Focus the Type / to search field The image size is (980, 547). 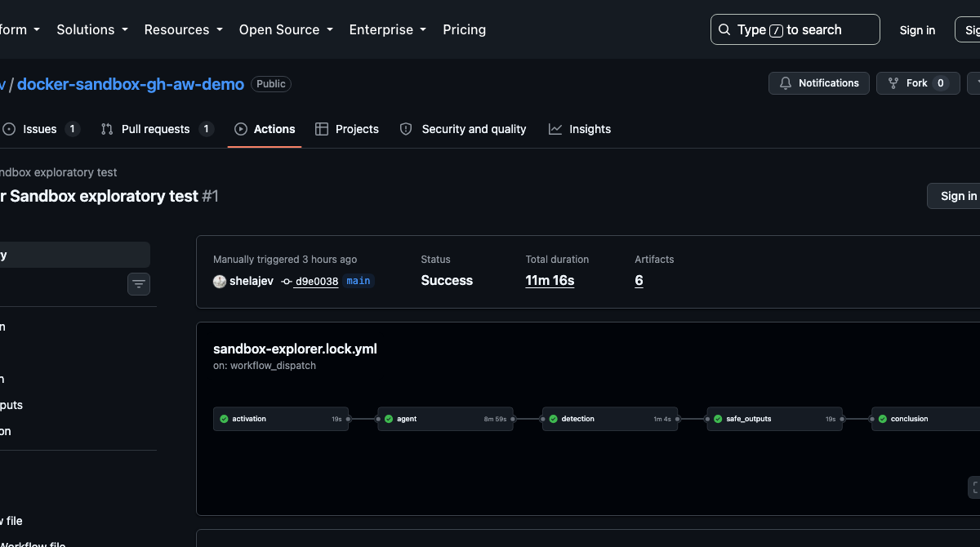coord(795,29)
